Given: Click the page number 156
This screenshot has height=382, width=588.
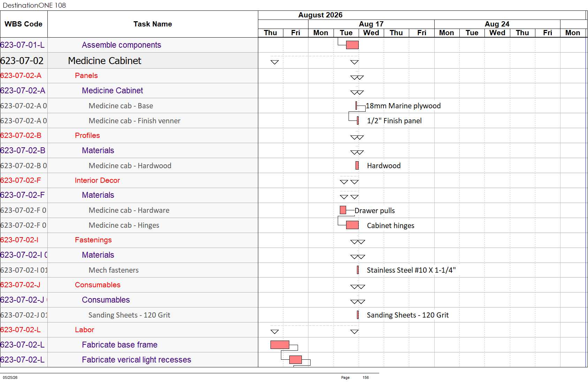Looking at the screenshot, I should [366, 377].
